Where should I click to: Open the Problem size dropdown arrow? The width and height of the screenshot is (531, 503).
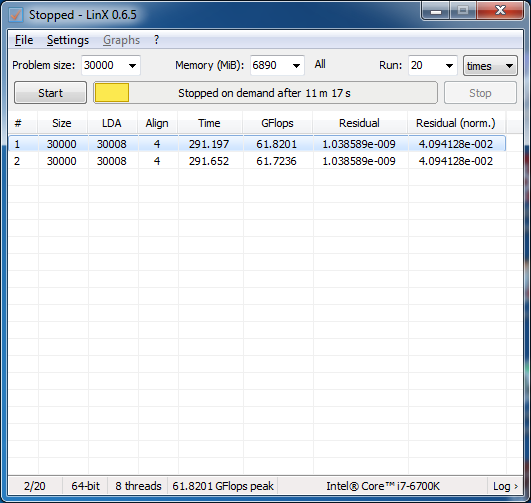click(x=132, y=65)
